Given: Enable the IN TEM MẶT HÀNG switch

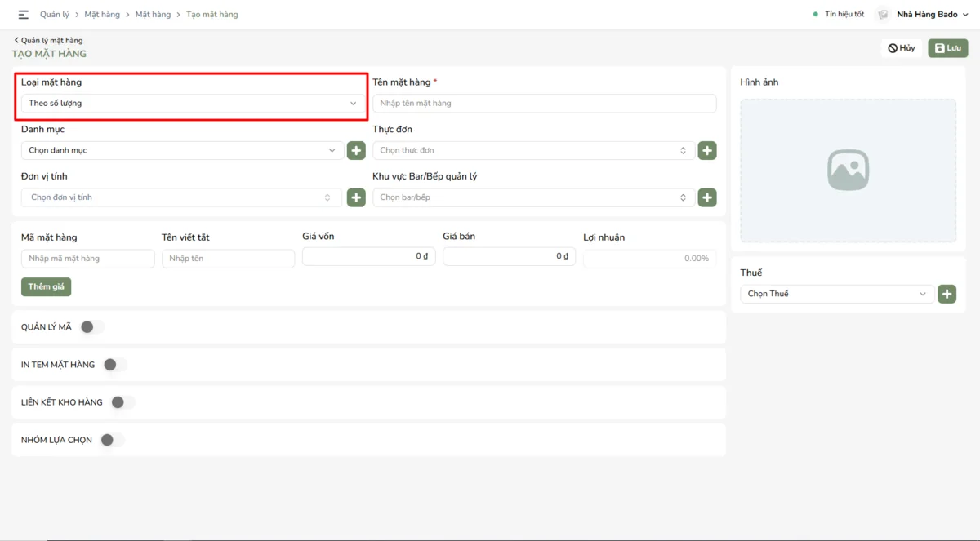Looking at the screenshot, I should coord(115,365).
